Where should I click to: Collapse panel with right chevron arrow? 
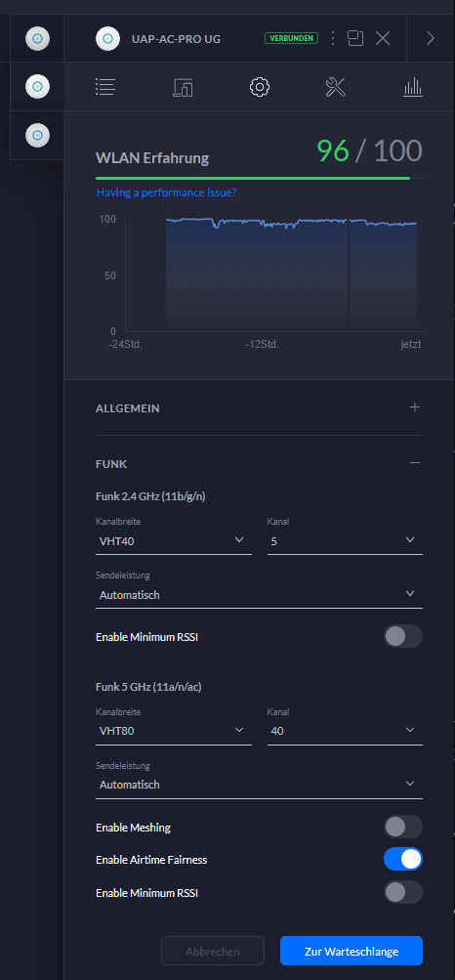(x=431, y=38)
